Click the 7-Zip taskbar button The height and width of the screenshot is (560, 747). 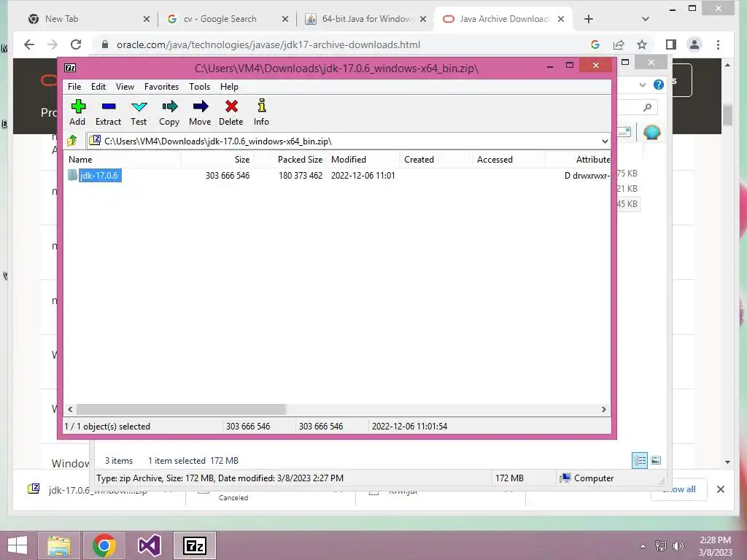pos(194,545)
